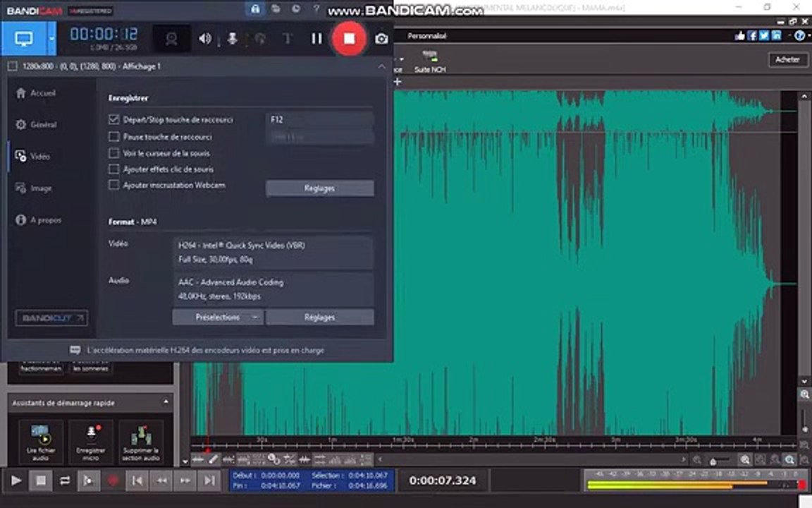812x508 pixels.
Task: Click the BANDICUT link button
Action: point(51,317)
